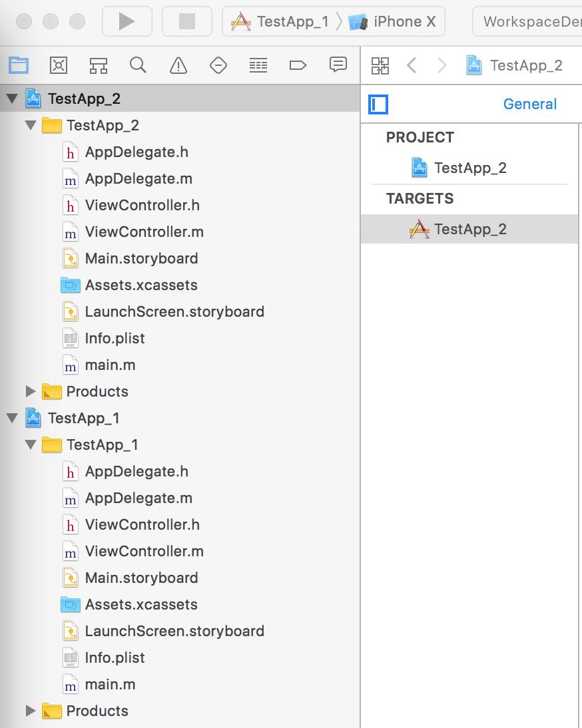Open LaunchScreen.storyboard in TestApp_2
The width and height of the screenshot is (582, 728).
(x=180, y=311)
